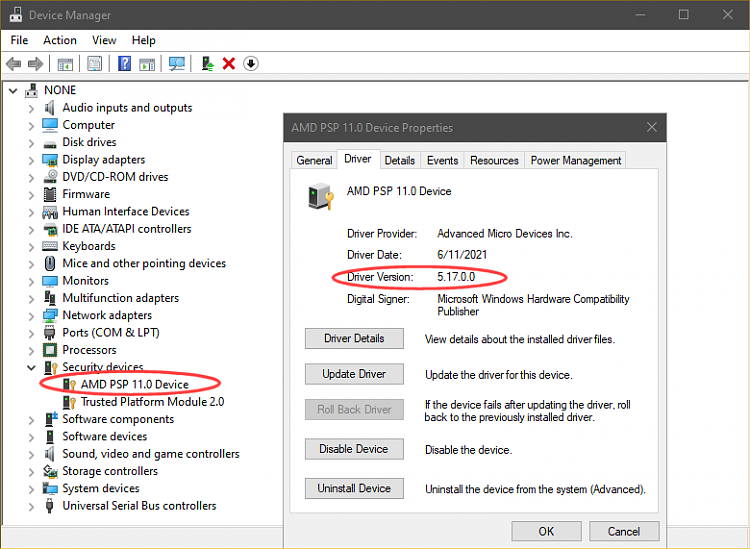This screenshot has width=750, height=549.
Task: Expand the Software components category
Action: (x=32, y=420)
